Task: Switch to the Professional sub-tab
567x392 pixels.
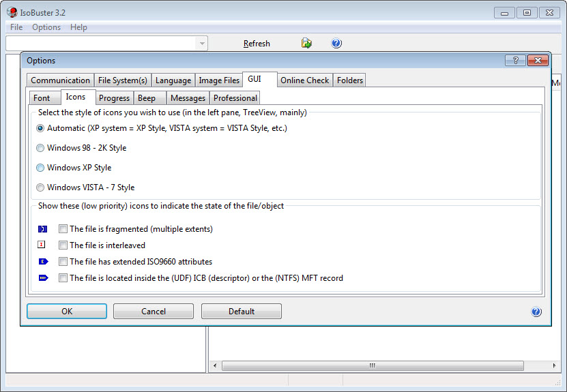Action: 235,98
